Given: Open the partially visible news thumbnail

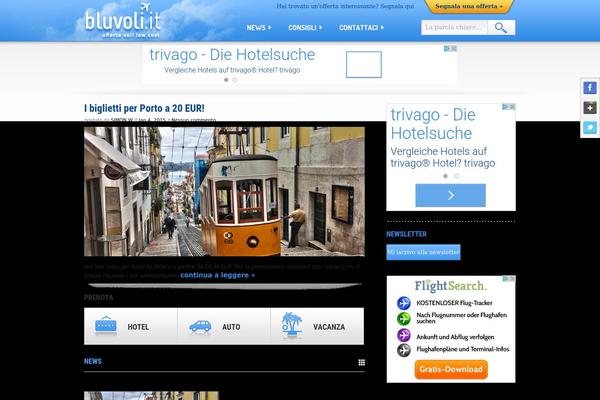Looking at the screenshot, I should pyautogui.click(x=151, y=395).
